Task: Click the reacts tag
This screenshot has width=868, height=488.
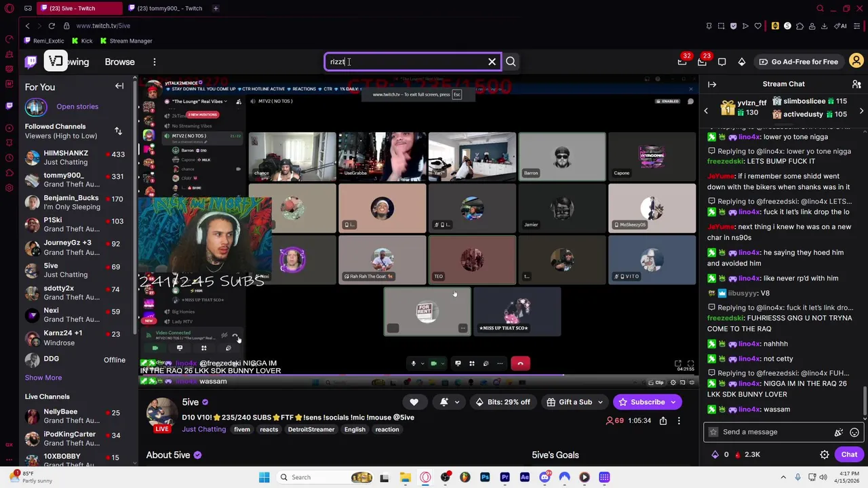Action: (x=269, y=429)
